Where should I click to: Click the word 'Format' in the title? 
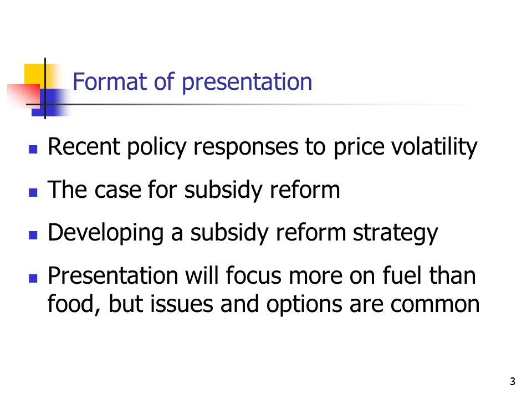[110, 82]
